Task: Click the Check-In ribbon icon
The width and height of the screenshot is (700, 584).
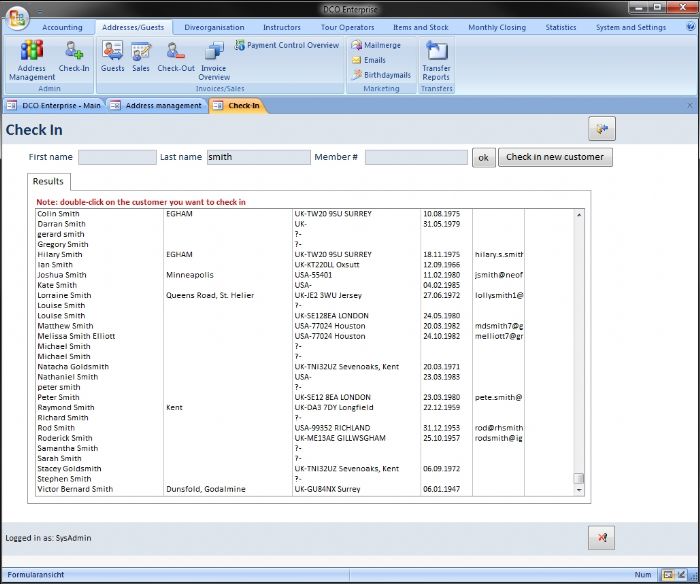Action: [x=73, y=56]
